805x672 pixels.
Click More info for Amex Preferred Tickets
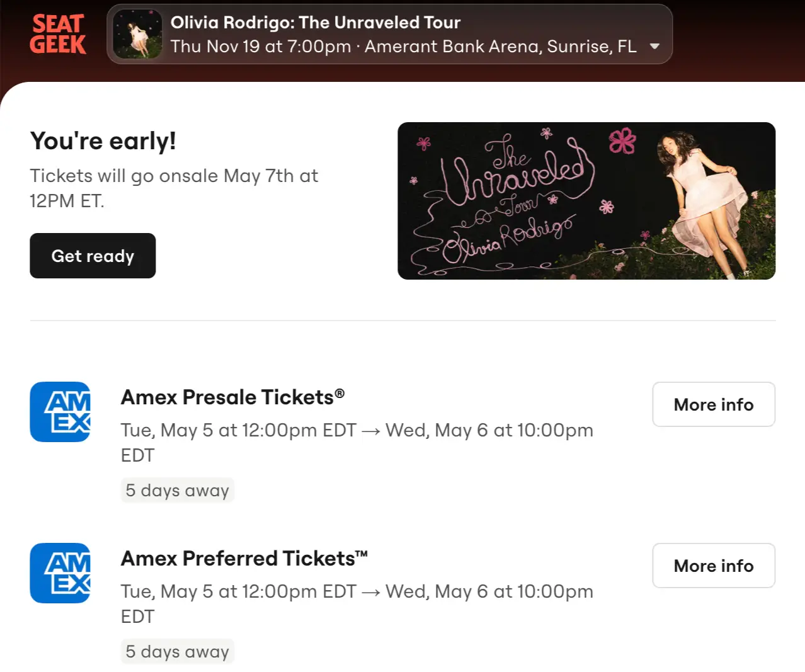coord(713,566)
